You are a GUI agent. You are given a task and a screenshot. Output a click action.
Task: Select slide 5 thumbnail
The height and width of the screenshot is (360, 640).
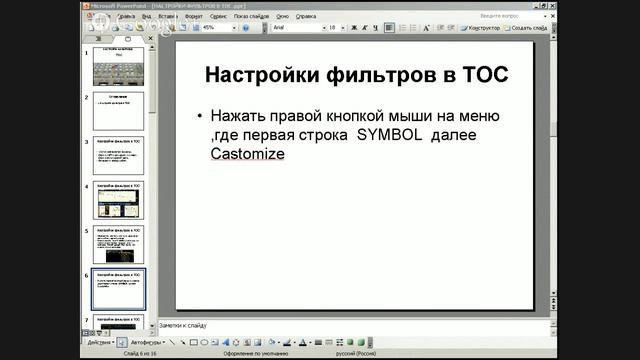pos(118,244)
